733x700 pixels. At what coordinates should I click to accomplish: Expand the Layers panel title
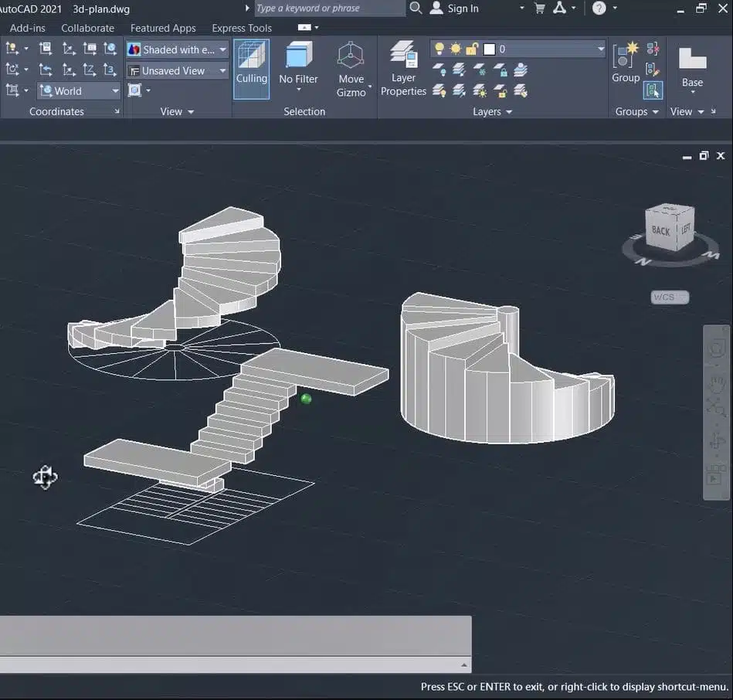tap(492, 112)
